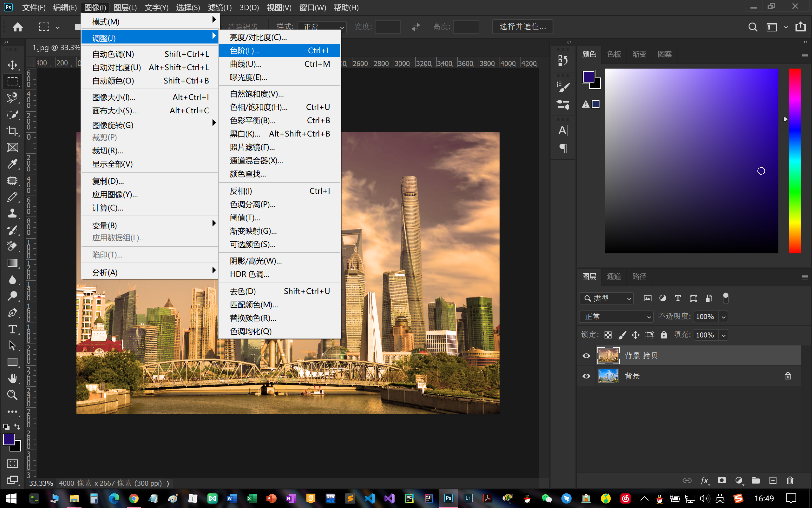
Task: Click the foreground color swatch in toolbox
Action: (9, 439)
